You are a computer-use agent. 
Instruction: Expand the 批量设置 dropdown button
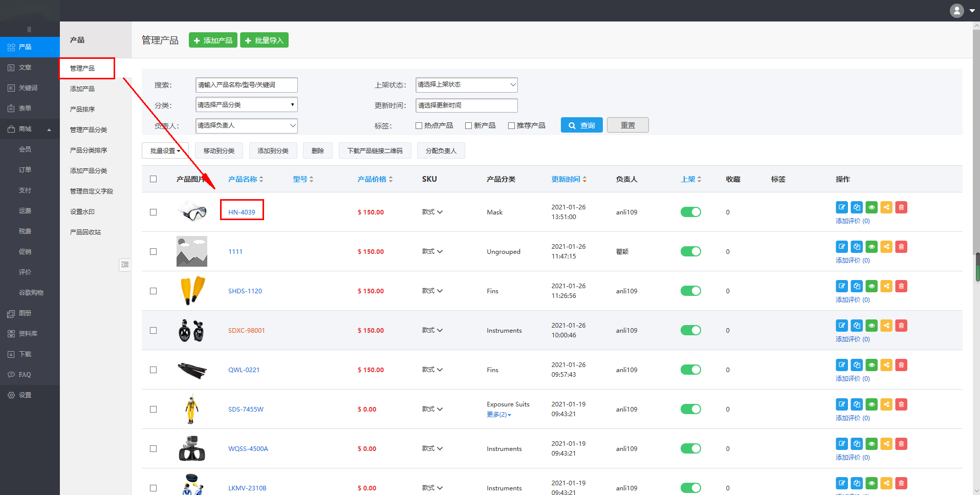click(x=165, y=150)
